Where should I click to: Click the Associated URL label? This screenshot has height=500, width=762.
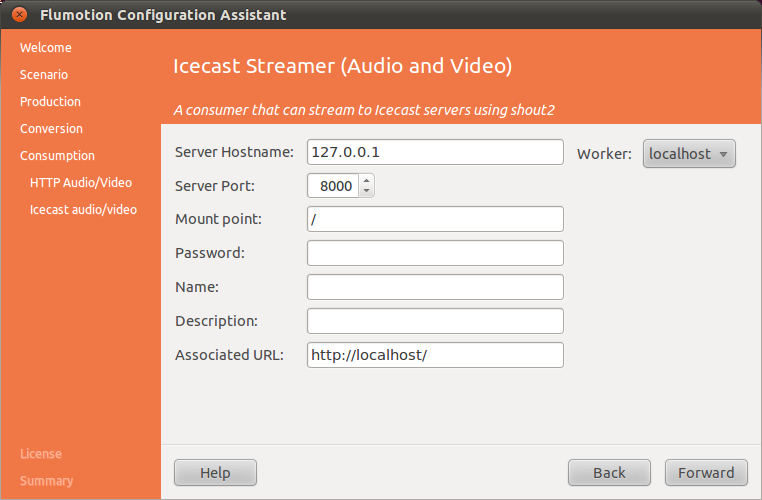coord(229,355)
